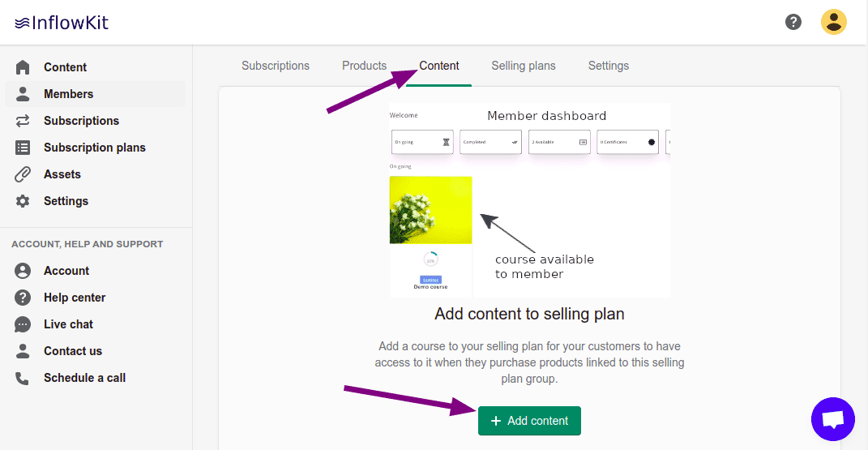Select the Subscriptions arrows icon in sidebar
Viewport: 868px width, 450px height.
23,121
